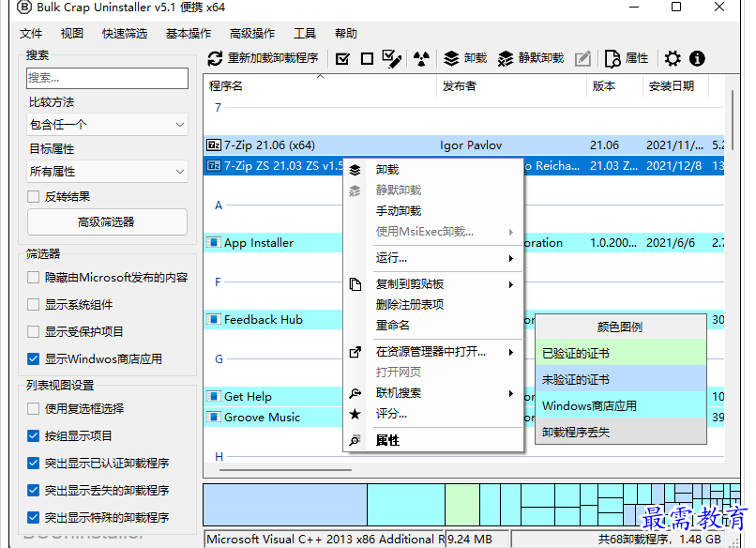Click the light green 已验证的证书 legend swatch
Image resolution: width=756 pixels, height=548 pixels.
coord(620,354)
